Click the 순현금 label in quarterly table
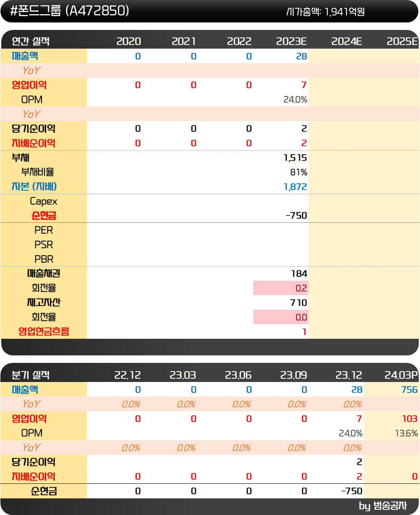The width and height of the screenshot is (420, 515). [44, 491]
